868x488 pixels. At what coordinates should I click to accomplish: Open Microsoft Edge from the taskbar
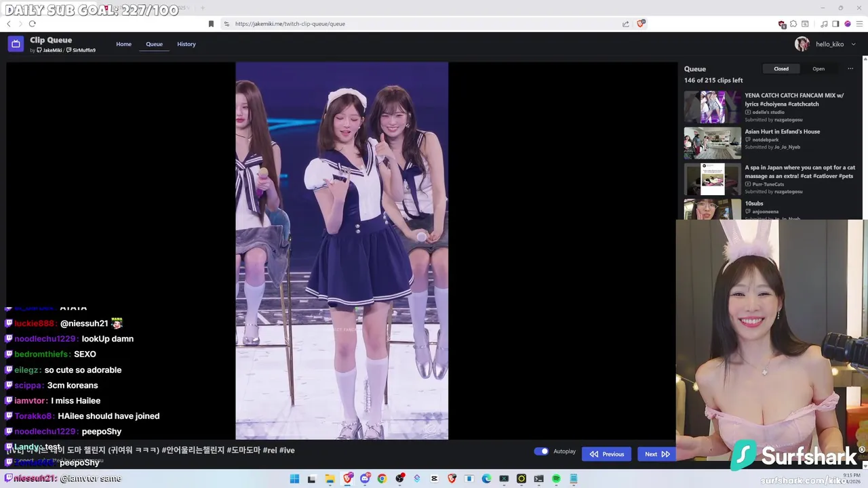click(486, 479)
